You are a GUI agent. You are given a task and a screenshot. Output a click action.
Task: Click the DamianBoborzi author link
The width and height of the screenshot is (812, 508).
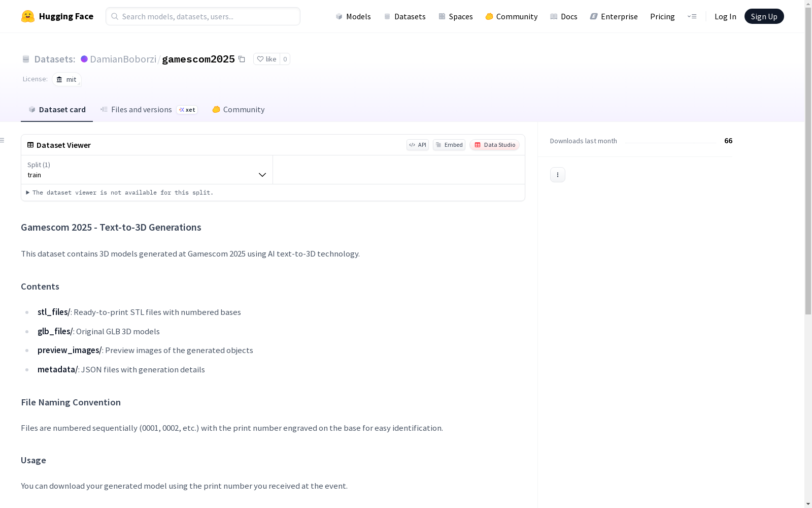(123, 59)
